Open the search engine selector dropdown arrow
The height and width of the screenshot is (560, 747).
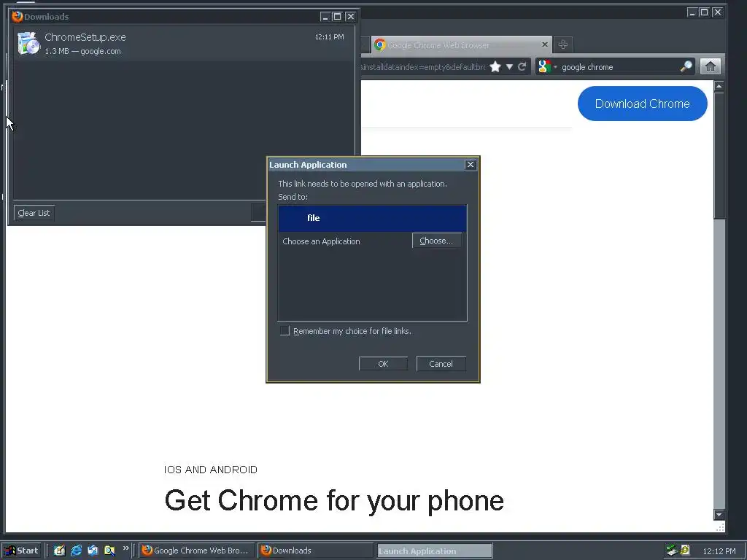point(555,67)
